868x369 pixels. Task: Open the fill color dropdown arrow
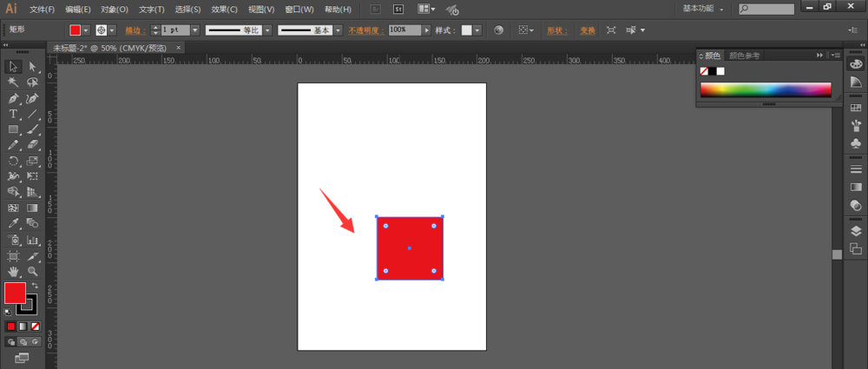pos(86,30)
